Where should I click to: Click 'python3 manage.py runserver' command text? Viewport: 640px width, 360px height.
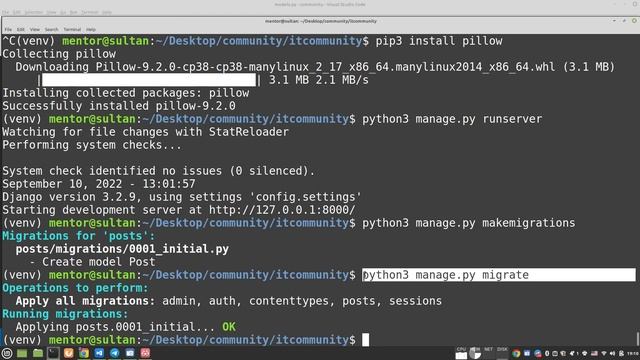tap(452, 119)
